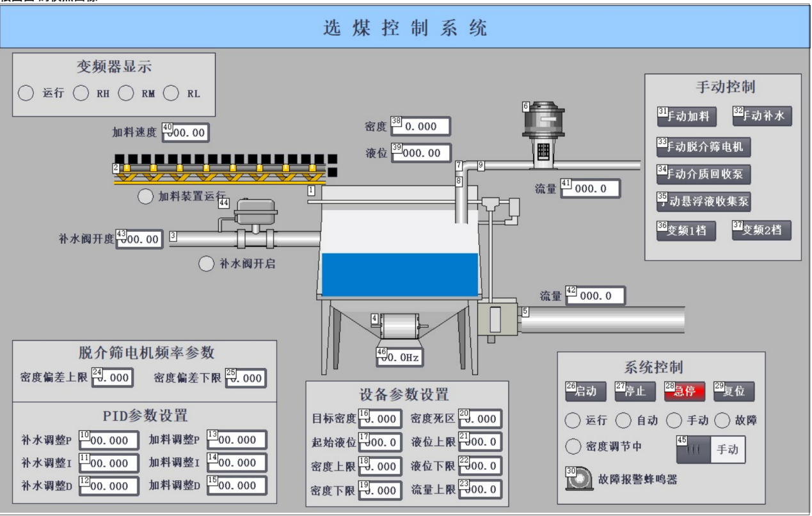Click the 补水调整D input field
Screen dimensions: 812x516
pyautogui.click(x=108, y=486)
